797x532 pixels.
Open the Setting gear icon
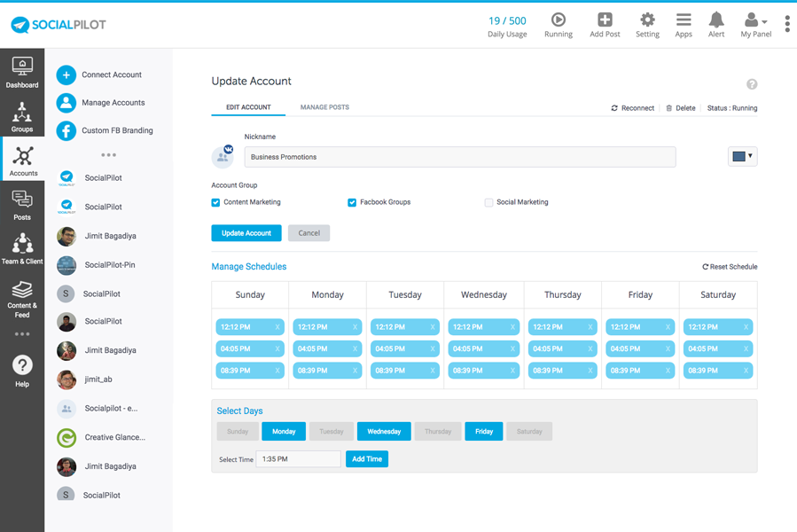pos(647,20)
